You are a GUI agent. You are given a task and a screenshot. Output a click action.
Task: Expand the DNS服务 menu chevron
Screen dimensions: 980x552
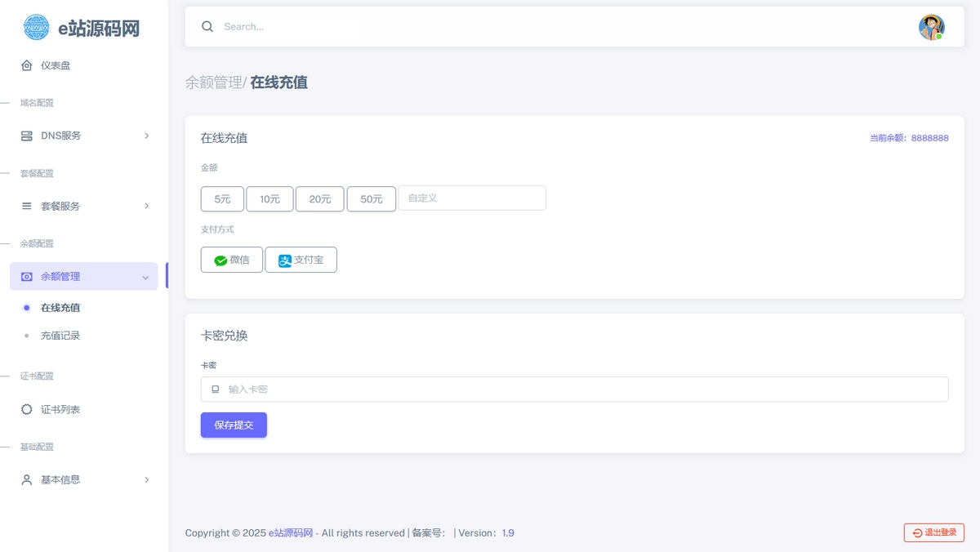(147, 136)
